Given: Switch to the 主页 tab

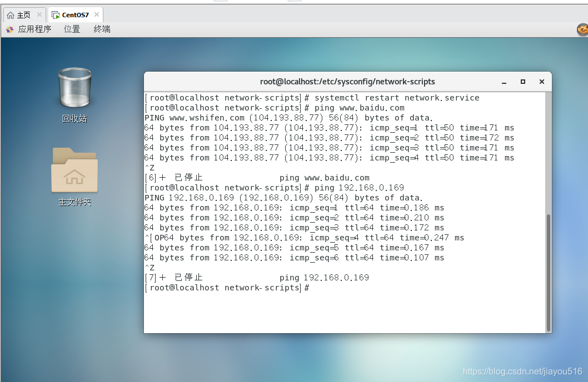Looking at the screenshot, I should coord(24,15).
